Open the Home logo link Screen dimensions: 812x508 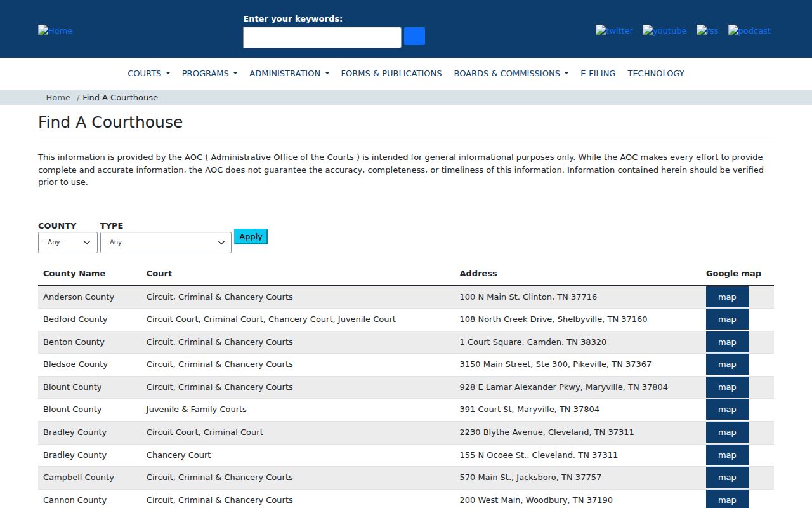55,30
